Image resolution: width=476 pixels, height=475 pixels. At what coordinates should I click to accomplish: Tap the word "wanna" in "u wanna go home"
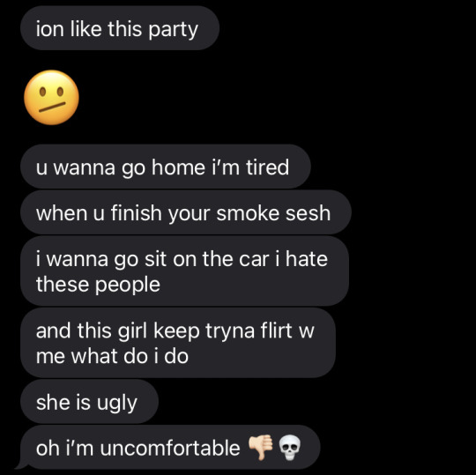coord(84,167)
